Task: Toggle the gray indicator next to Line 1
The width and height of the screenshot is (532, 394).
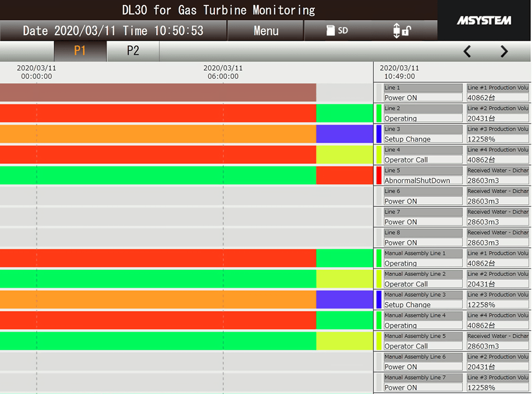Action: [378, 92]
